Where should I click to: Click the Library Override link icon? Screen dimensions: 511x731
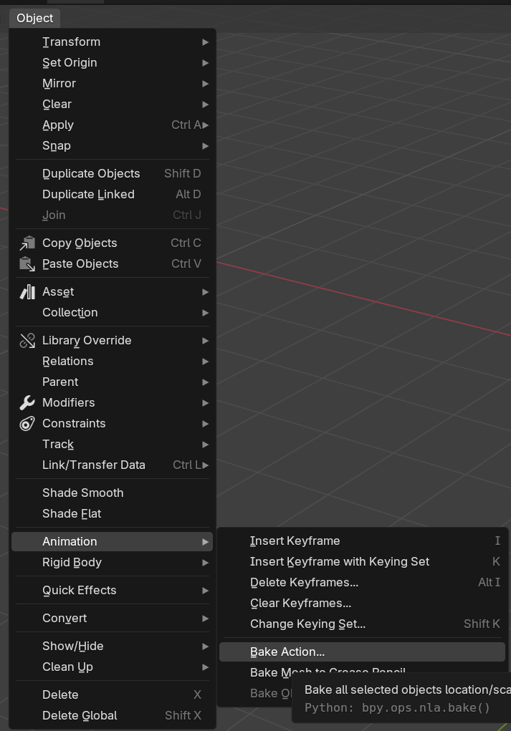pyautogui.click(x=28, y=340)
